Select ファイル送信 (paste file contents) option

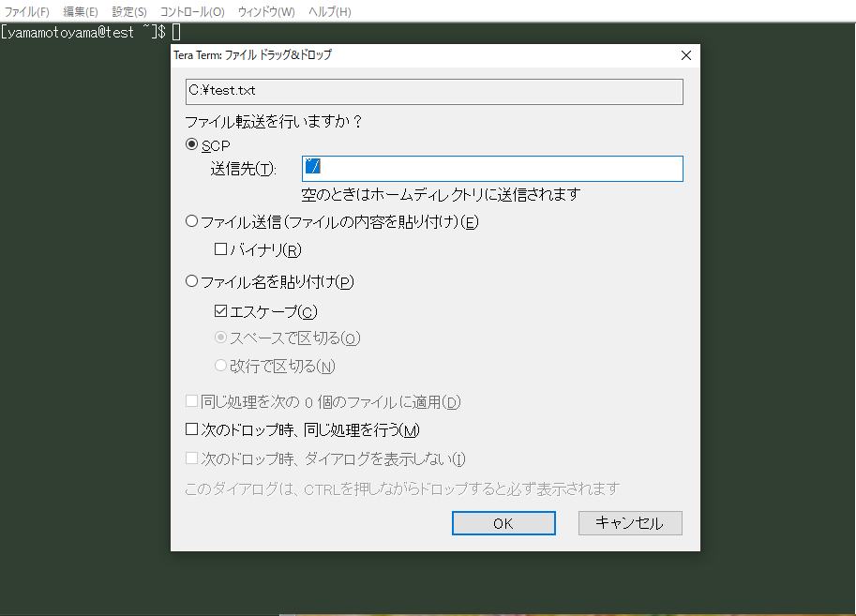pyautogui.click(x=193, y=222)
